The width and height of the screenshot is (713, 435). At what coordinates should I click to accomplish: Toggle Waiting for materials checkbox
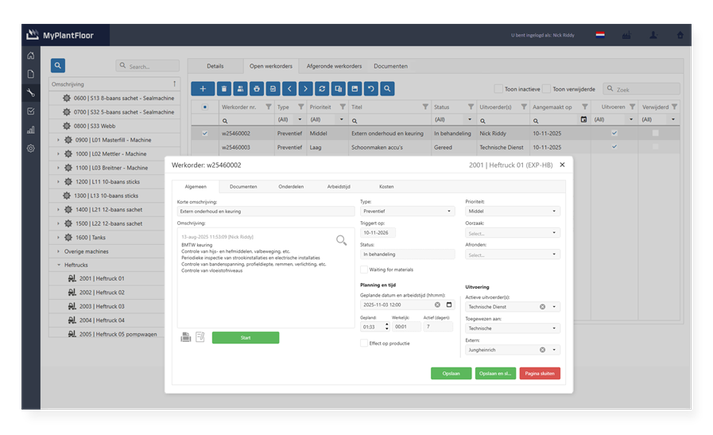point(364,270)
